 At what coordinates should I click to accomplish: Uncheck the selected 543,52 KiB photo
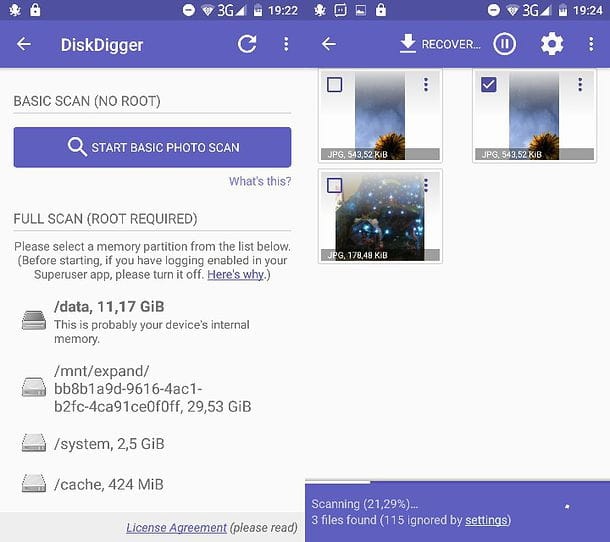tap(489, 84)
